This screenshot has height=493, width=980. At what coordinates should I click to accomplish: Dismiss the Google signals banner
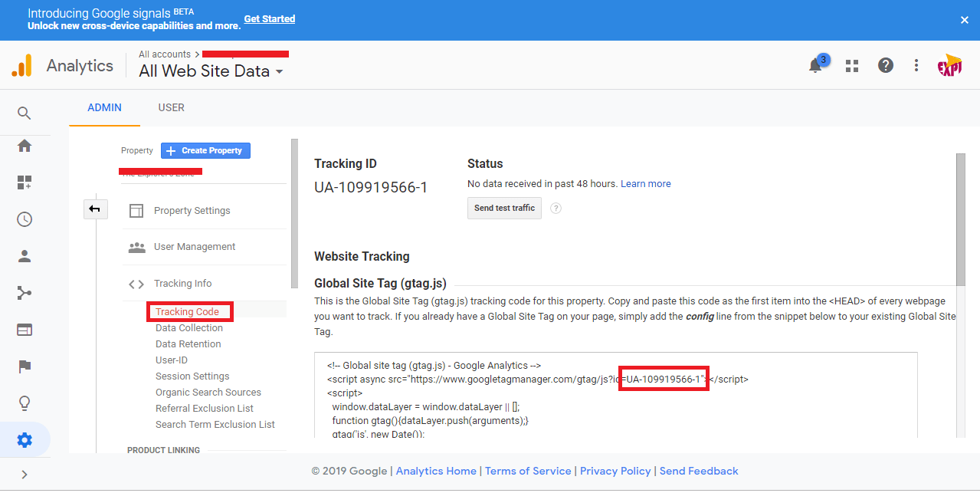[x=965, y=20]
